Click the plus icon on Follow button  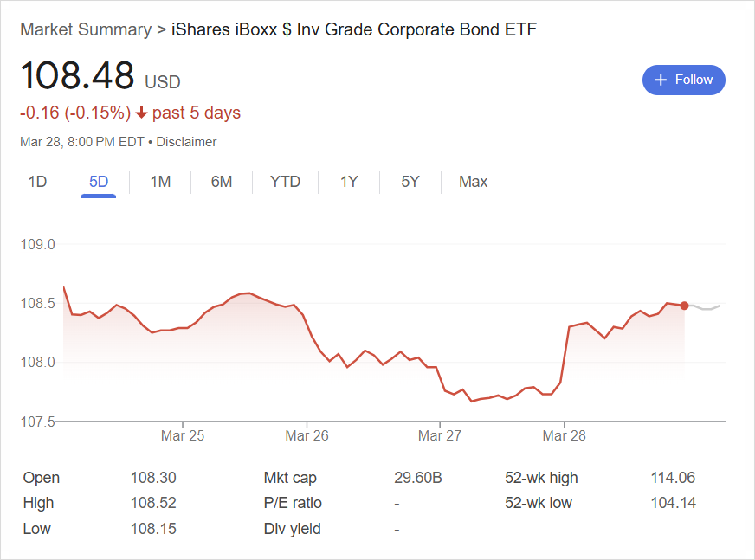(x=661, y=80)
